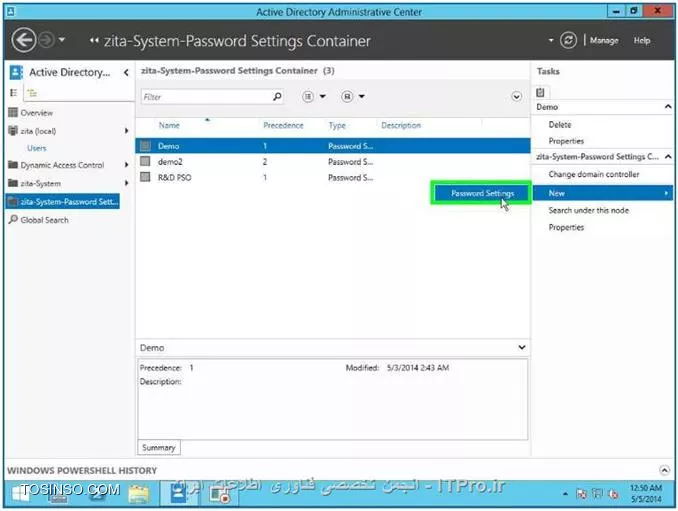Open Properties under container tasks
Viewport: 678px width, 511px height.
(x=566, y=227)
